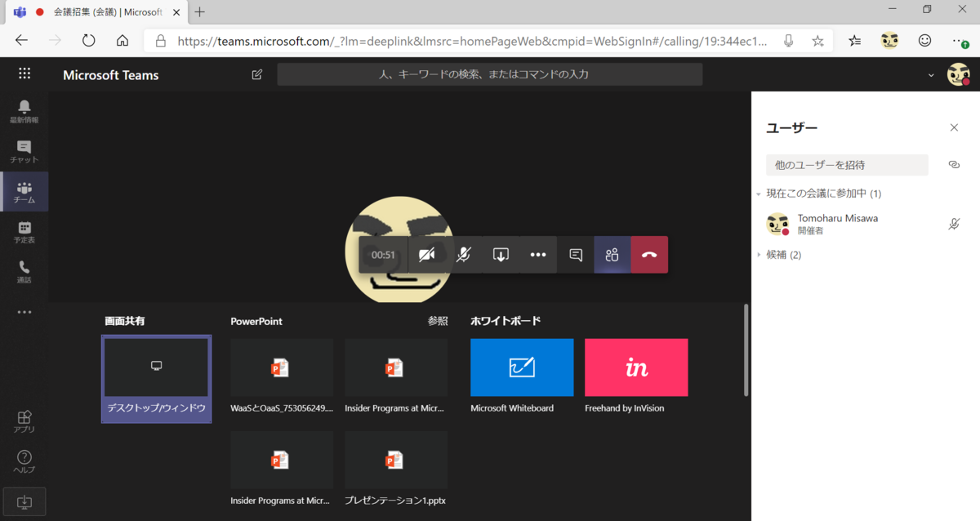The width and height of the screenshot is (980, 521).
Task: Click the search or command box
Action: coord(489,74)
